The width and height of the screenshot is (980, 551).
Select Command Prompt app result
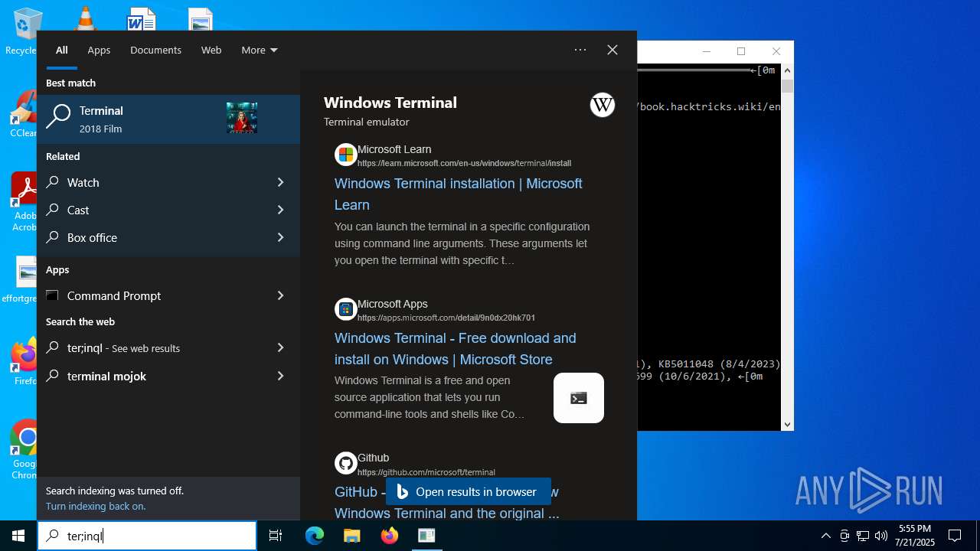tap(168, 295)
